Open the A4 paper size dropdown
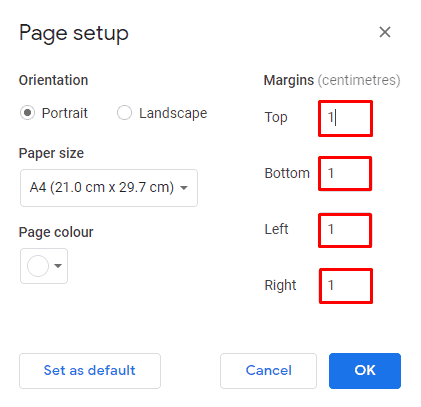The width and height of the screenshot is (421, 407). coord(109,188)
